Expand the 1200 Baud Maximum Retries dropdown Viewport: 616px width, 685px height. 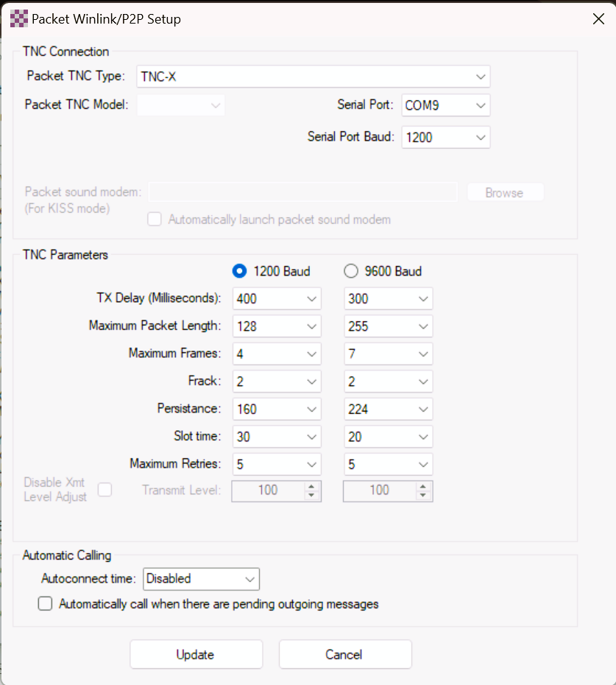click(311, 464)
